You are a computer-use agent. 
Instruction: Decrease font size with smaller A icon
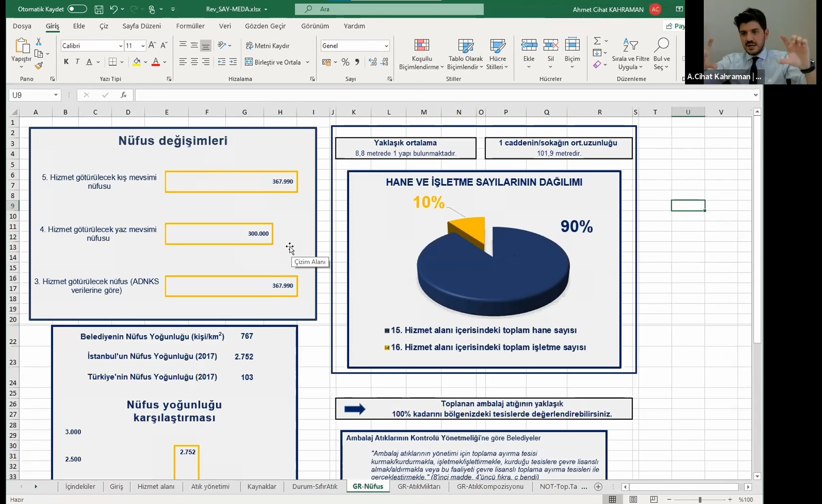coord(164,45)
